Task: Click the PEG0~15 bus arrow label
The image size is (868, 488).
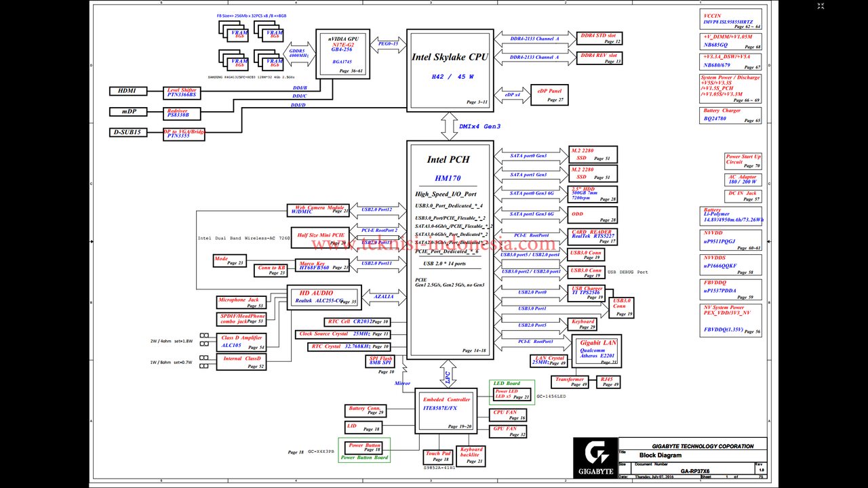Action: coord(387,43)
